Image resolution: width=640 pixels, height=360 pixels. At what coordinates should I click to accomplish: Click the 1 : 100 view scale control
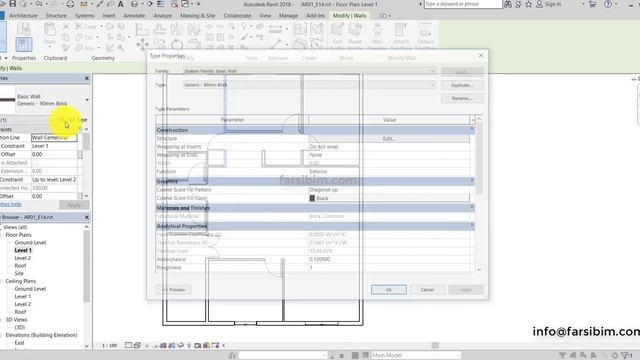pyautogui.click(x=109, y=346)
